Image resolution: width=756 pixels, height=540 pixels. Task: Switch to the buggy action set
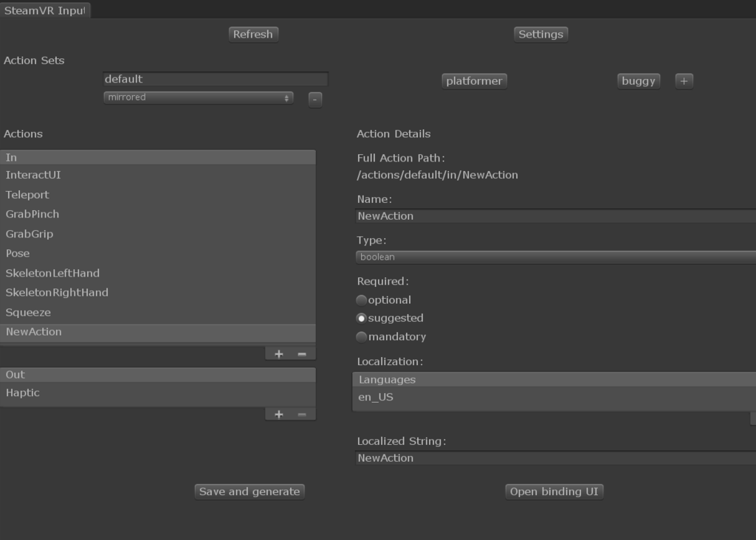pyautogui.click(x=639, y=81)
